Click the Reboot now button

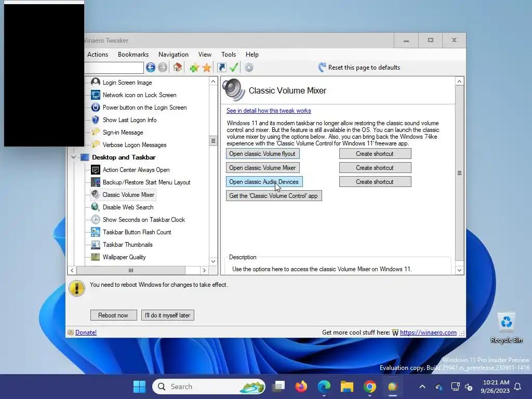(x=113, y=315)
